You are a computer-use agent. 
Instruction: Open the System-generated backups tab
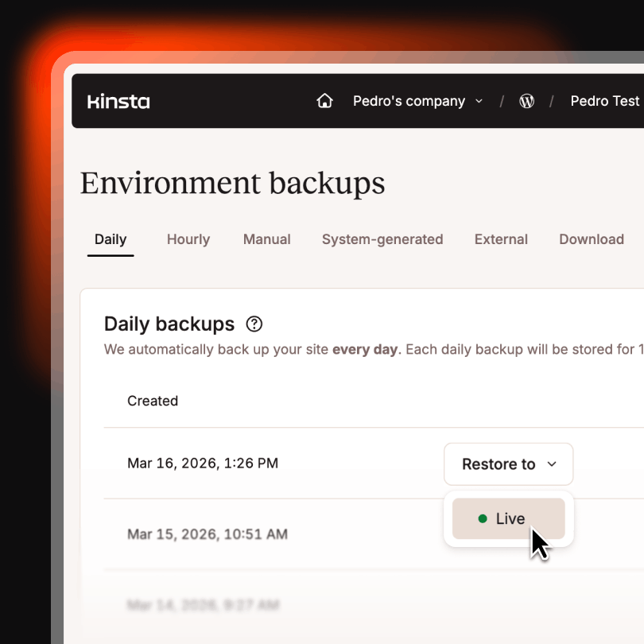[382, 239]
